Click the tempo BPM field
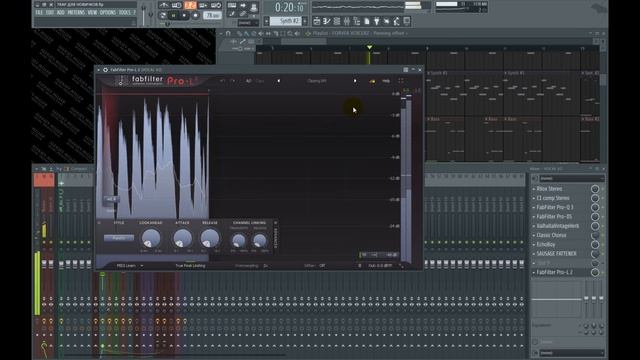Viewport: 640px width, 360px height. tap(212, 16)
